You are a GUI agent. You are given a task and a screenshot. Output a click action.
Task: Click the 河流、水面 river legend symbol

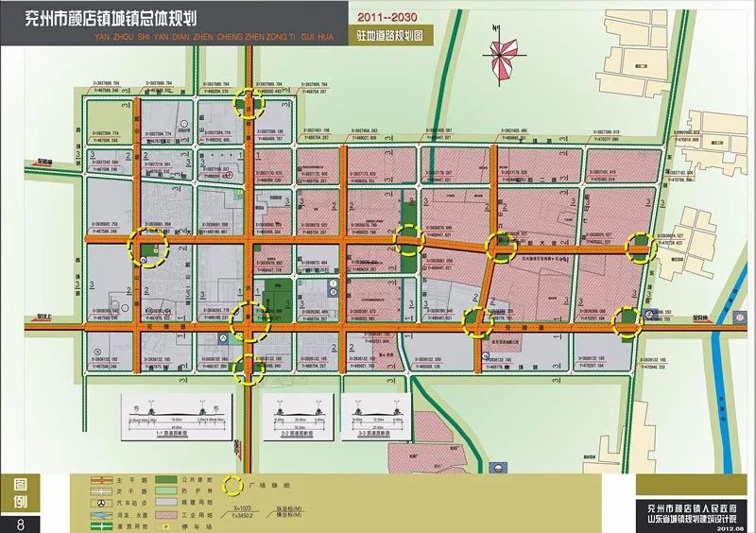pos(101,515)
